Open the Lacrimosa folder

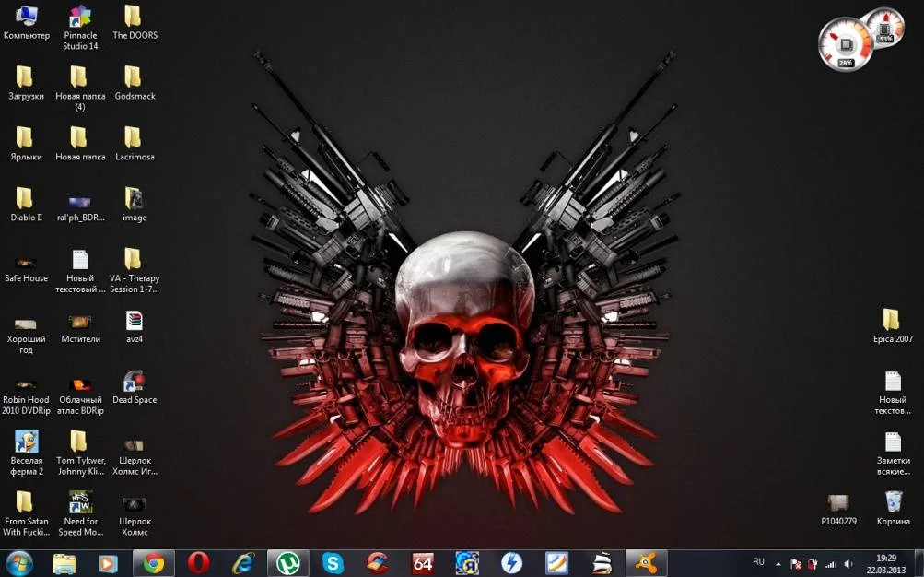tap(135, 145)
